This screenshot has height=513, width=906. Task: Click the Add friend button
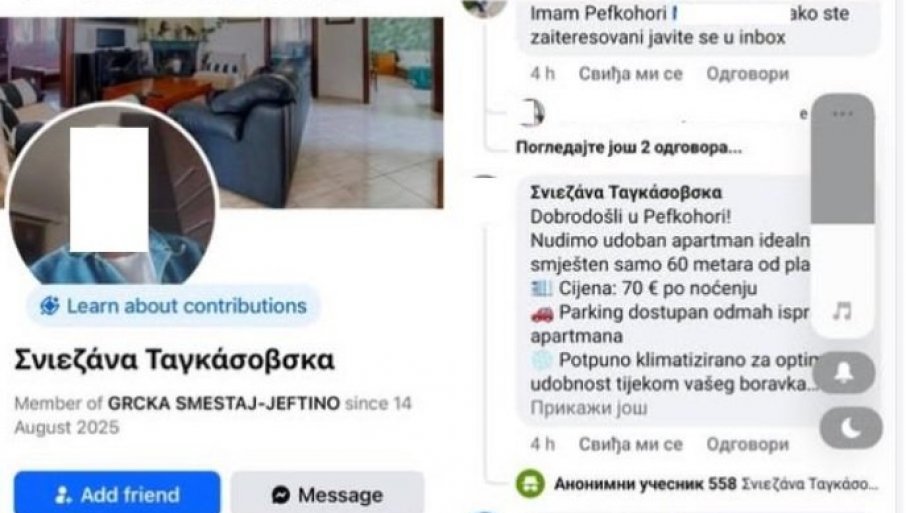coord(117,494)
